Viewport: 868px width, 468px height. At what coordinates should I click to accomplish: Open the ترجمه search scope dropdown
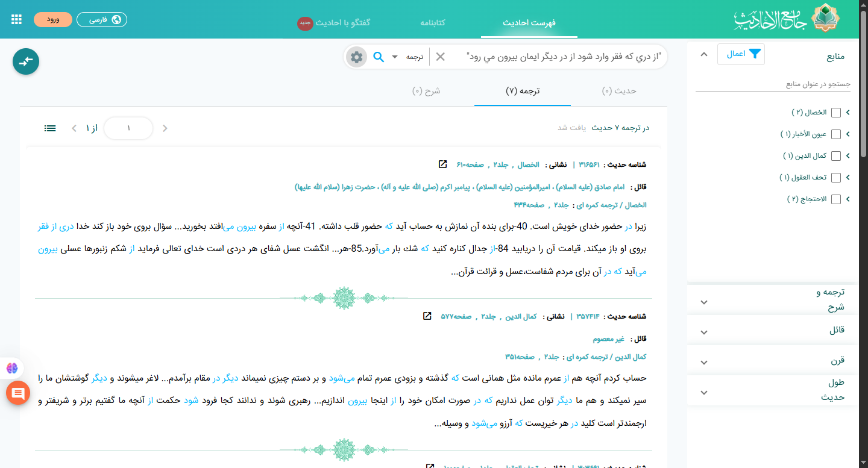point(402,57)
